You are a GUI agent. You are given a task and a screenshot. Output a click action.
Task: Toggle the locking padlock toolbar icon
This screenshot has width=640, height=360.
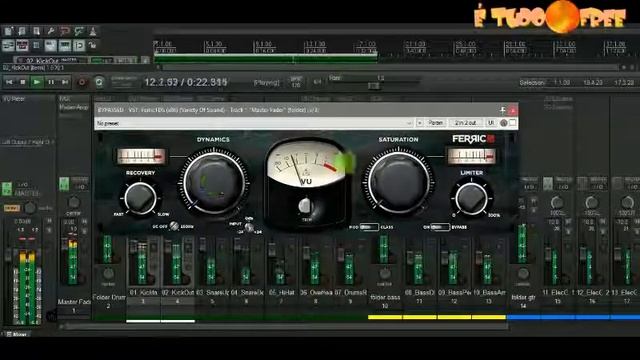pos(93,45)
